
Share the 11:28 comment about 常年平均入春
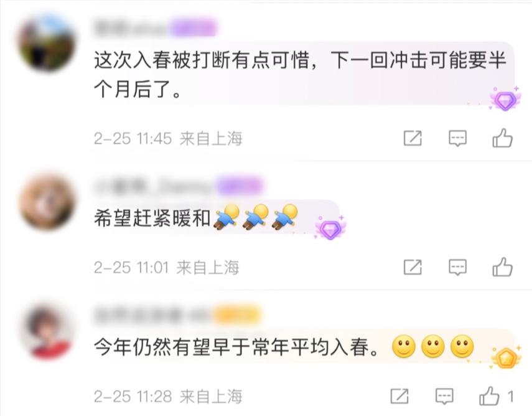(x=399, y=396)
